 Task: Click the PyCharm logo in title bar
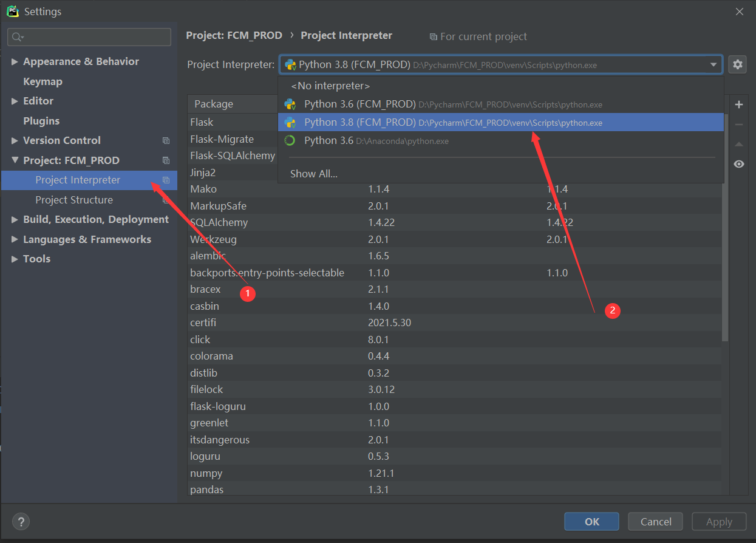[13, 11]
